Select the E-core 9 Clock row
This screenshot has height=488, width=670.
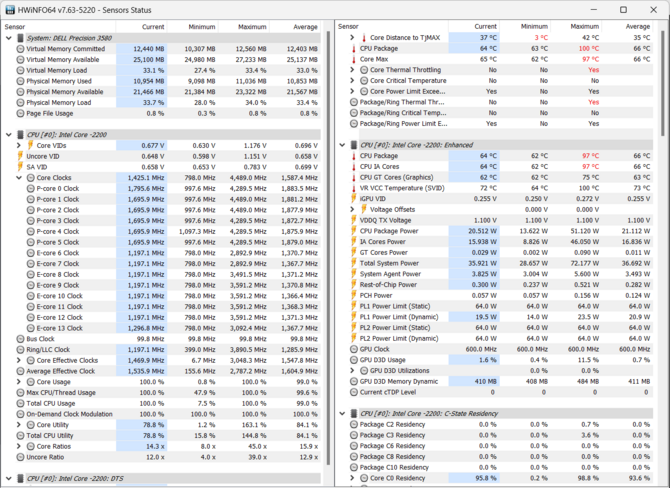point(173,285)
